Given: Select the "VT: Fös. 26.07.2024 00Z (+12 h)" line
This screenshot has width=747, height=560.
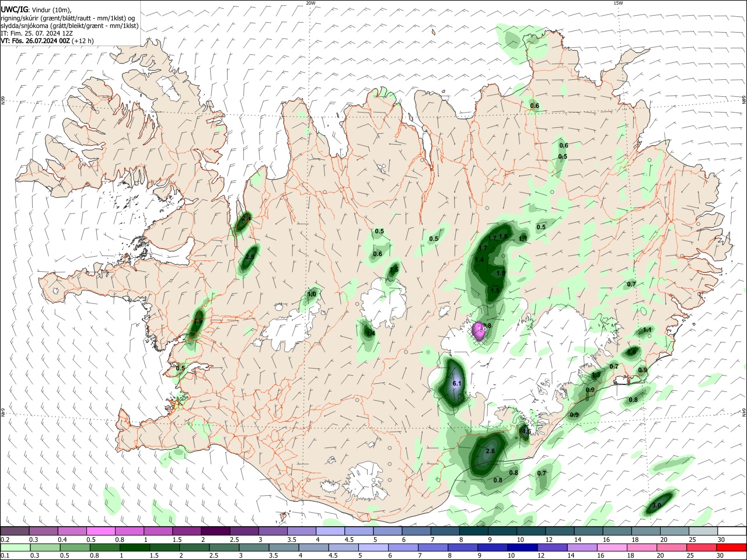Looking at the screenshot, I should point(47,41).
